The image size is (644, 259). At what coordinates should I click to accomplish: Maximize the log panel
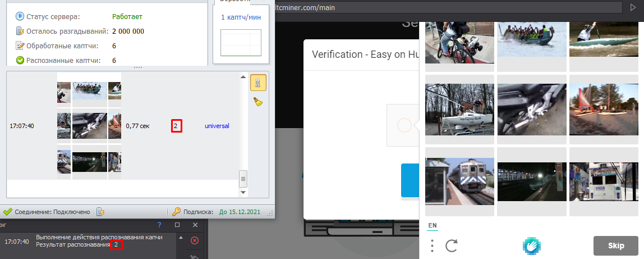(177, 225)
